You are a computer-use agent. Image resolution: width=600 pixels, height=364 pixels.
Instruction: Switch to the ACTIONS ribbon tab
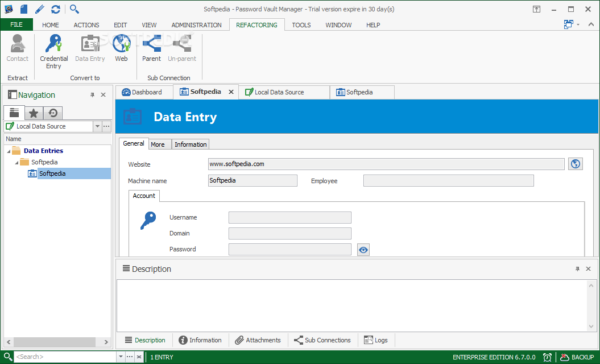[86, 25]
